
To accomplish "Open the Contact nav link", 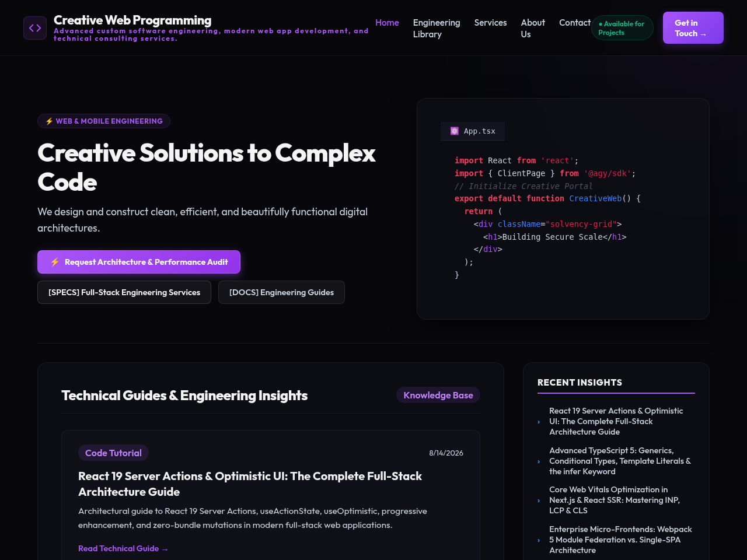I will pyautogui.click(x=575, y=23).
